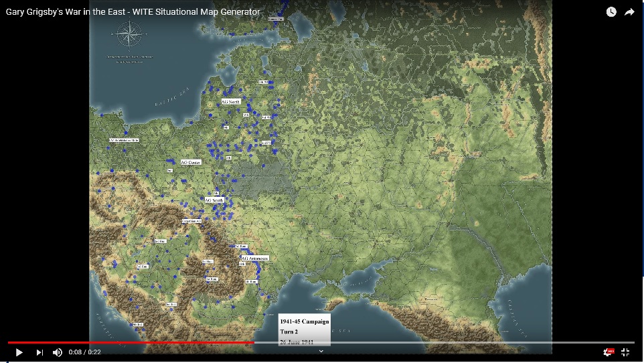This screenshot has width=644, height=363.
Task: Click the Turn 2 text
Action: pyautogui.click(x=289, y=332)
